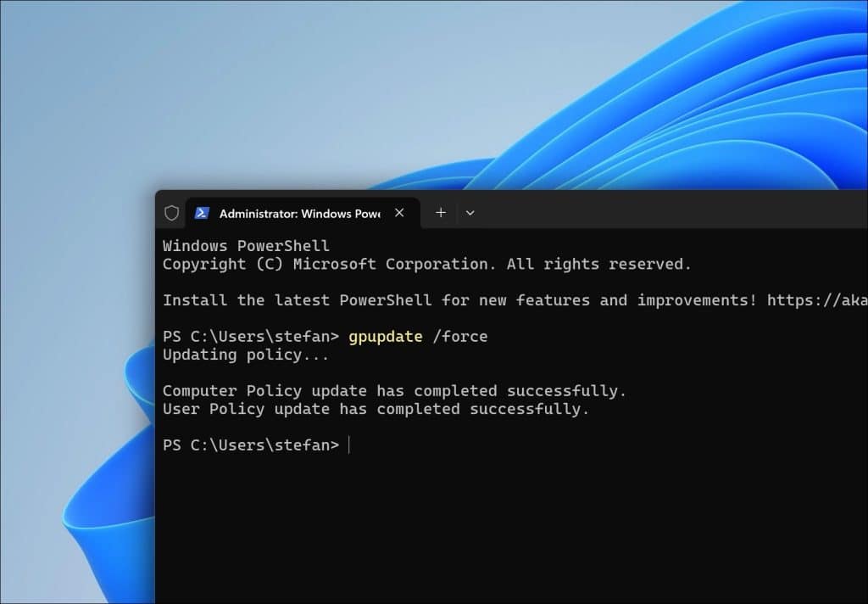Click the PowerShell icon on the tab
Screen dimensions: 868x604
202,213
